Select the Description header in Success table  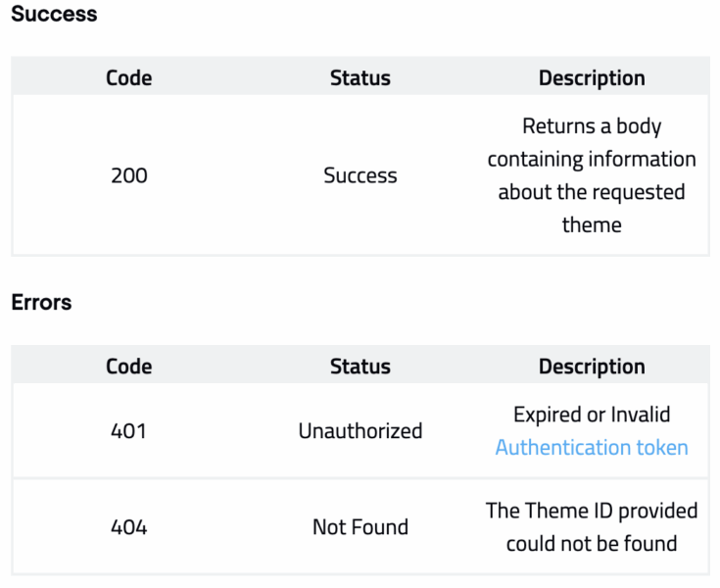coord(592,78)
